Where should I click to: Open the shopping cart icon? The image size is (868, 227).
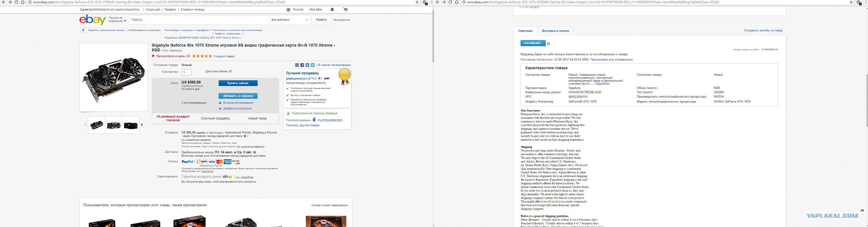coord(345,9)
